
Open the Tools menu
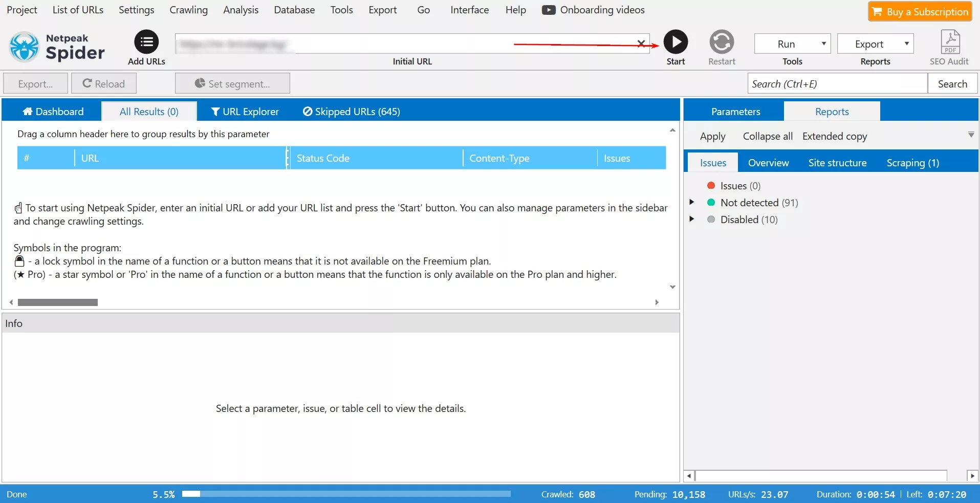341,10
